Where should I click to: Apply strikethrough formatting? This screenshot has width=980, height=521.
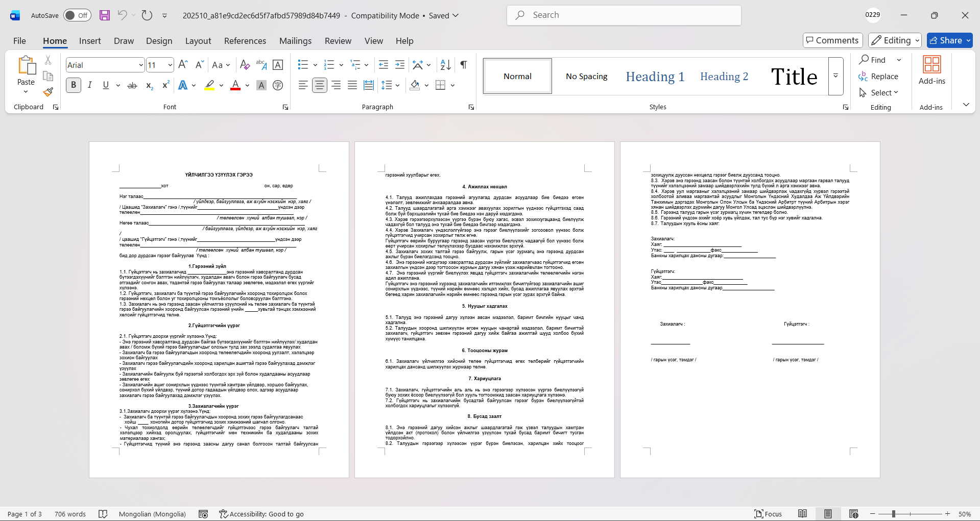click(132, 85)
